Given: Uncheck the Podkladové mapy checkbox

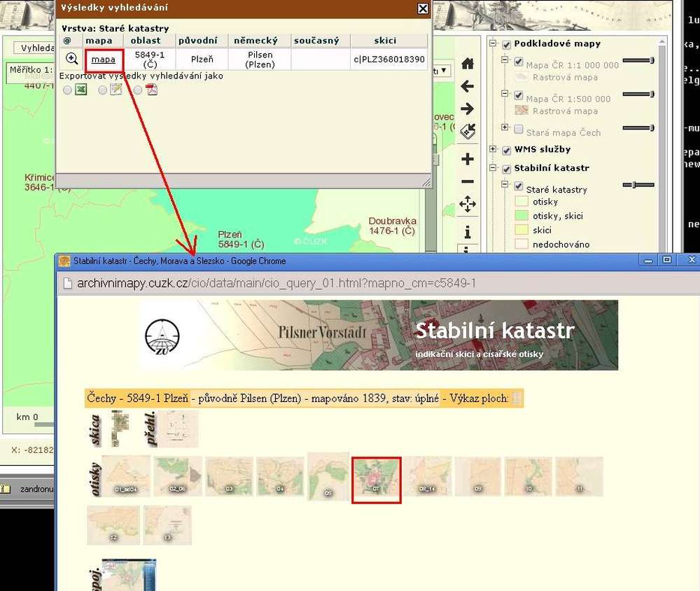Looking at the screenshot, I should point(507,44).
